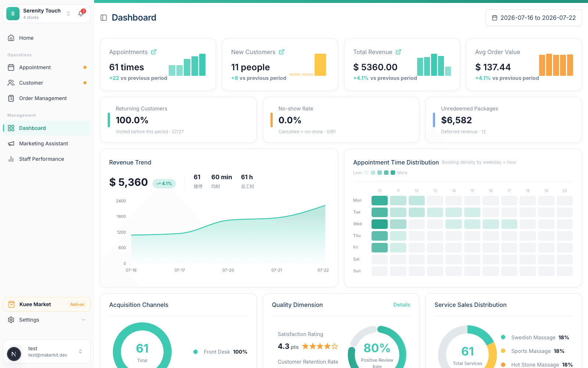The image size is (588, 368).
Task: Select Dashboard in the sidebar
Action: pyautogui.click(x=47, y=128)
